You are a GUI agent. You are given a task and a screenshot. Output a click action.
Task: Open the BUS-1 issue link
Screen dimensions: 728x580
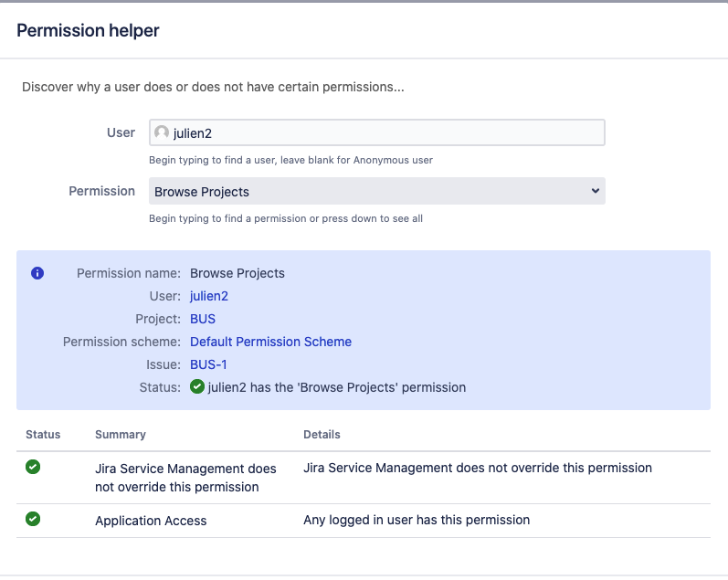click(x=208, y=364)
